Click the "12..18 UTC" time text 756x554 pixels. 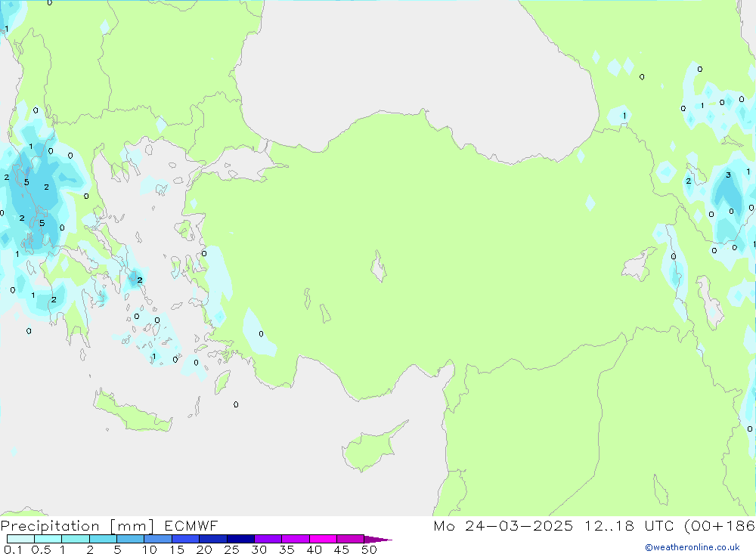coord(629,525)
